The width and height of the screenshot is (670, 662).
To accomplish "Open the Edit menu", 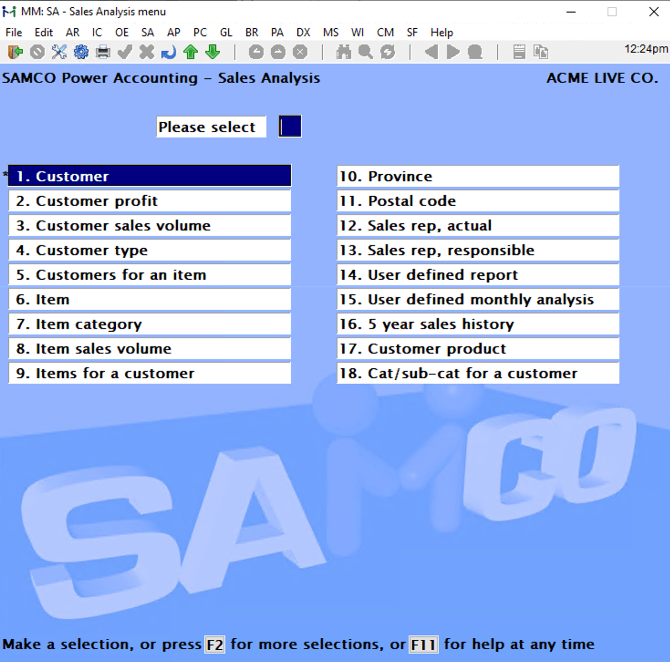I will click(44, 32).
